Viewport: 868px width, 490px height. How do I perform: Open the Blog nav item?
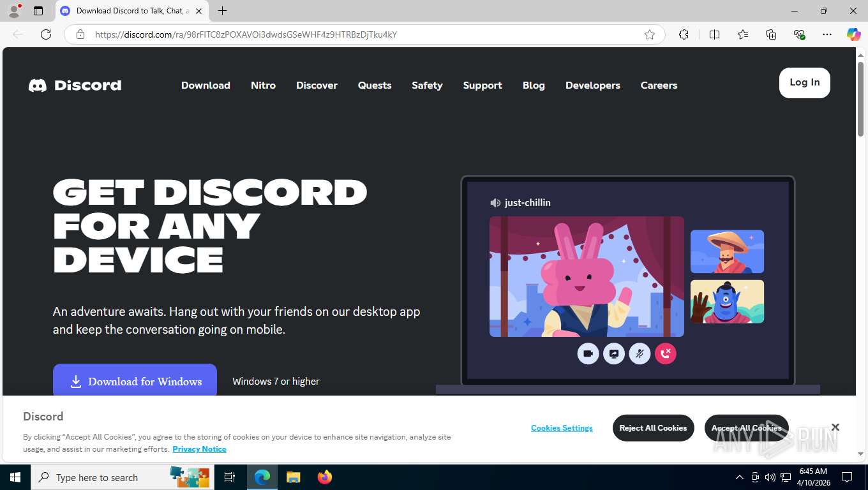pos(534,85)
